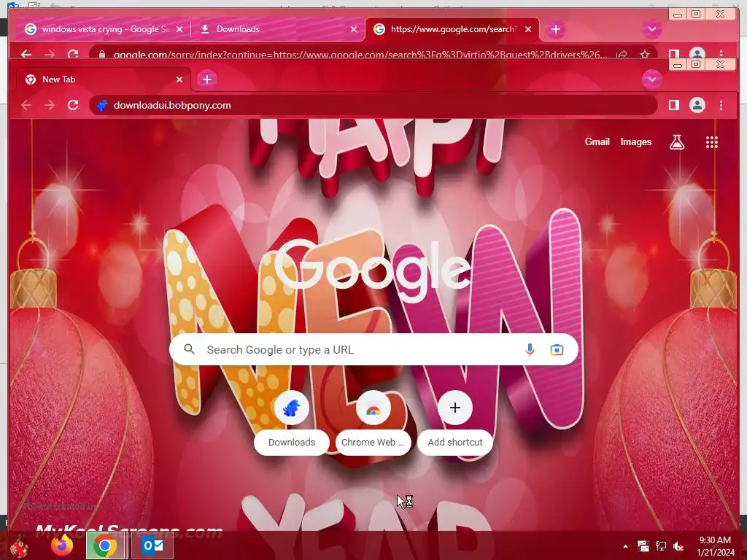Close the Downloads tab in back window
Viewport: 747px width, 560px height.
pyautogui.click(x=354, y=29)
